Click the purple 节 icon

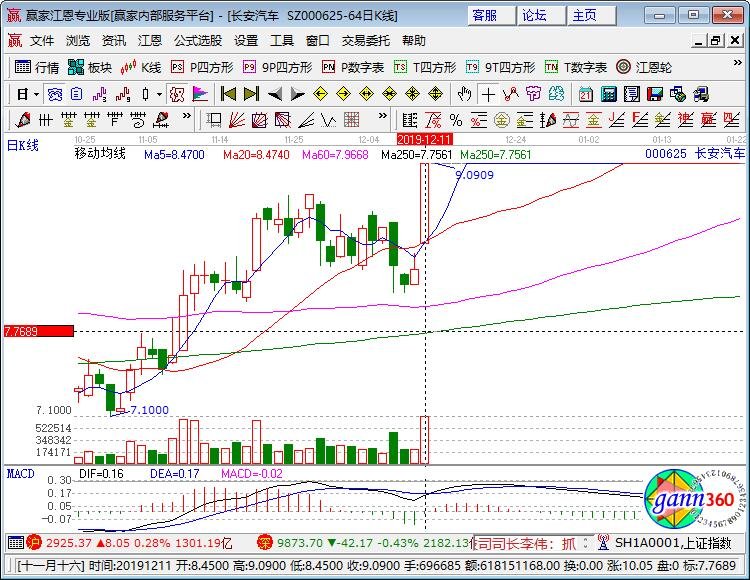(x=533, y=94)
